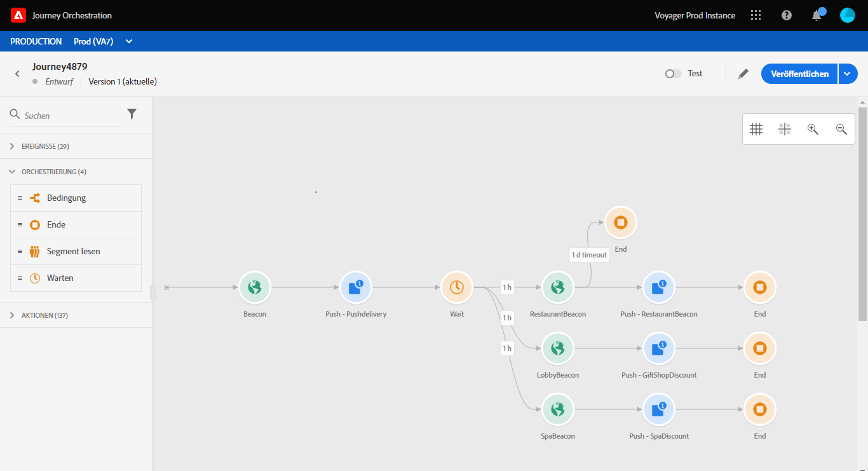Click the Adobe logo icon
The width and height of the screenshot is (868, 471).
[x=18, y=15]
